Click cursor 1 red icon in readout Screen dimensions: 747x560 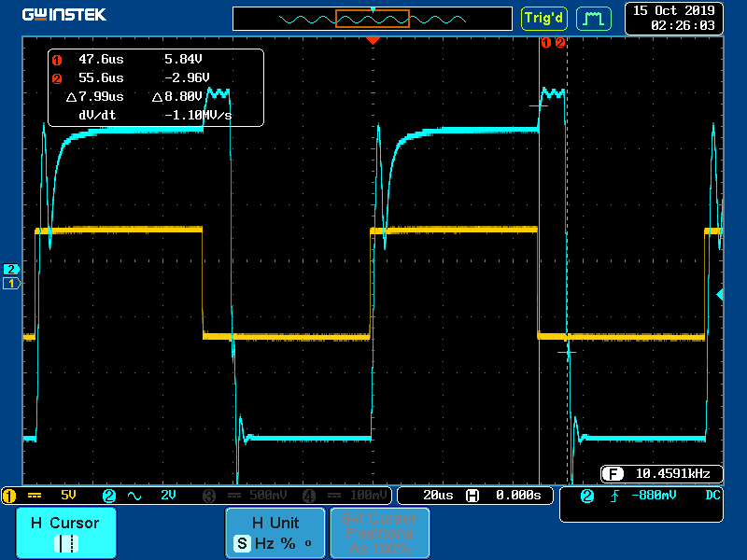click(x=57, y=61)
